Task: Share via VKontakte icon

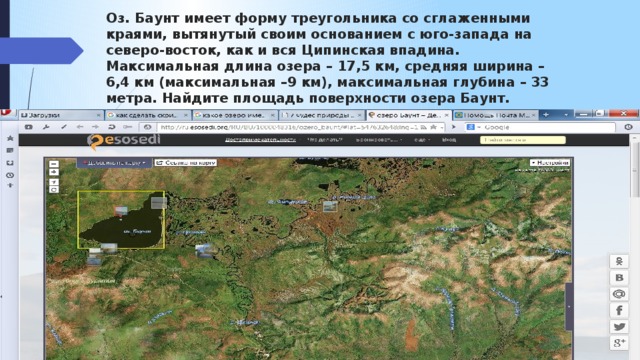Action: coord(619,278)
